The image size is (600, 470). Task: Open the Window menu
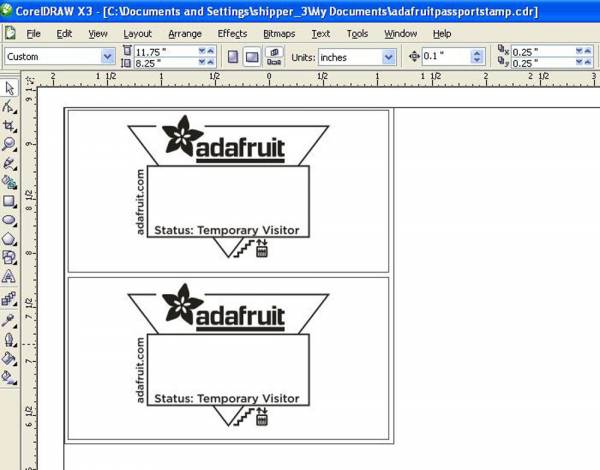400,34
